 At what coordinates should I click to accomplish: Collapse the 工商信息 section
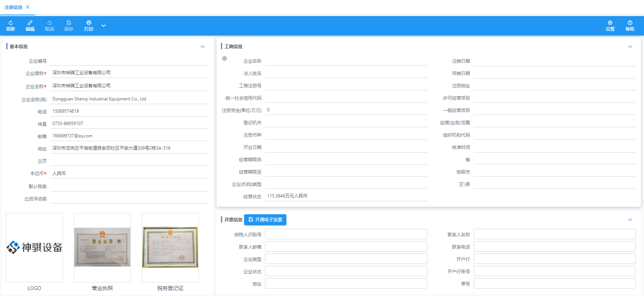[630, 47]
